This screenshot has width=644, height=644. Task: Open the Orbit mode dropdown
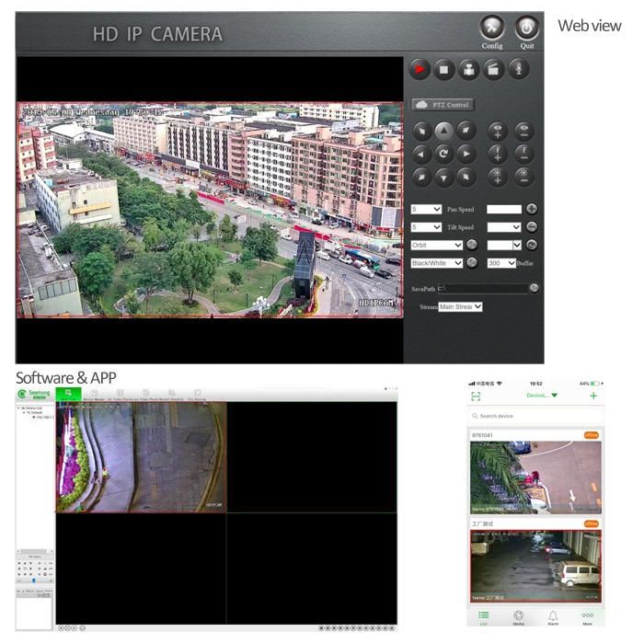point(437,246)
